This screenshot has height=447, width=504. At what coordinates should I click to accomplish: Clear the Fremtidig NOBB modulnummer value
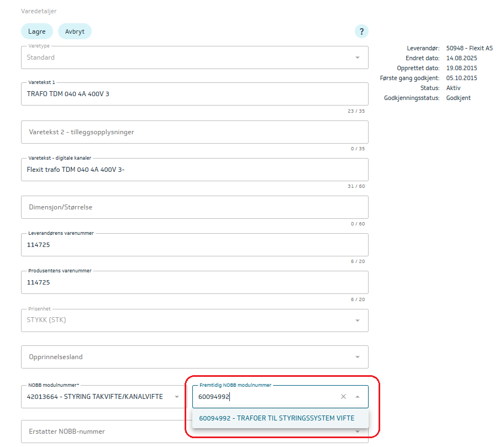click(343, 397)
